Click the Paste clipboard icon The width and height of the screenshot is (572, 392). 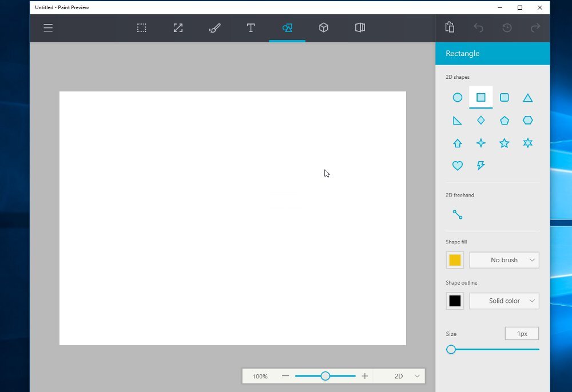450,27
